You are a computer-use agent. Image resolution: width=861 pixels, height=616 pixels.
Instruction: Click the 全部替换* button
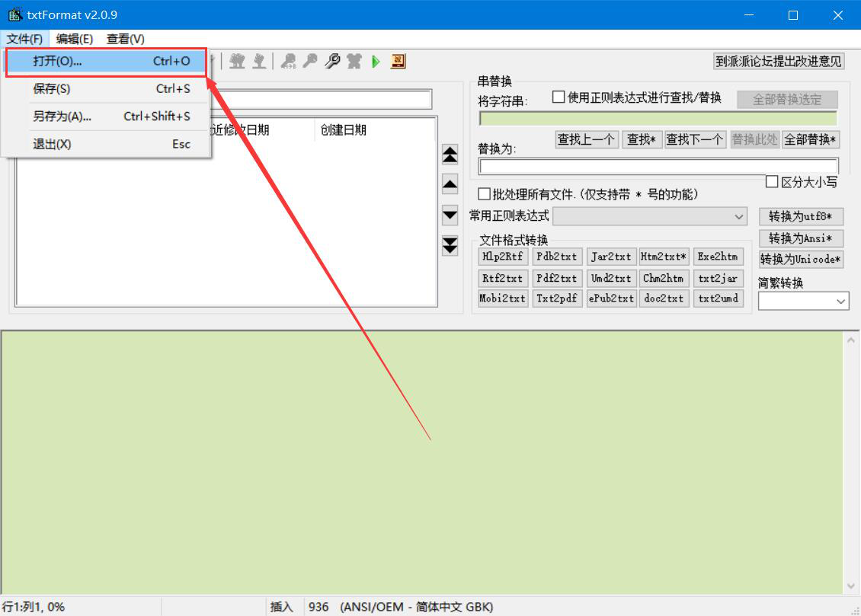(811, 139)
